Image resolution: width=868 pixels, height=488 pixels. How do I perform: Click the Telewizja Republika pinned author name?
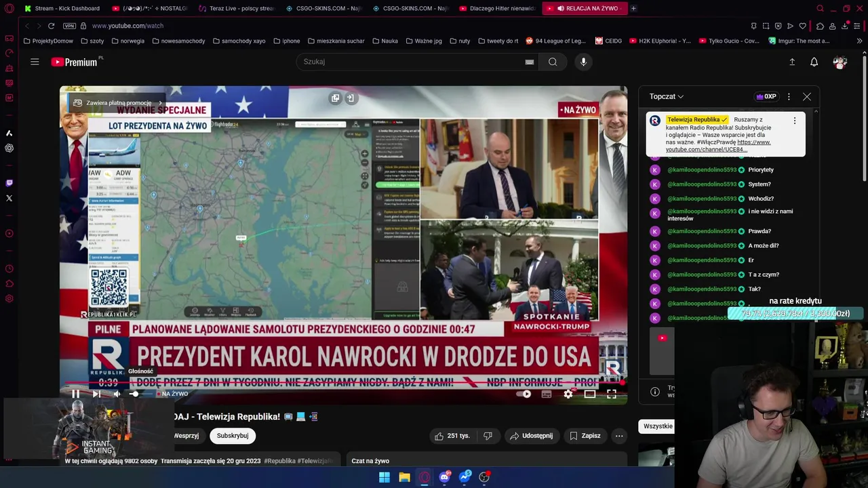tap(697, 119)
